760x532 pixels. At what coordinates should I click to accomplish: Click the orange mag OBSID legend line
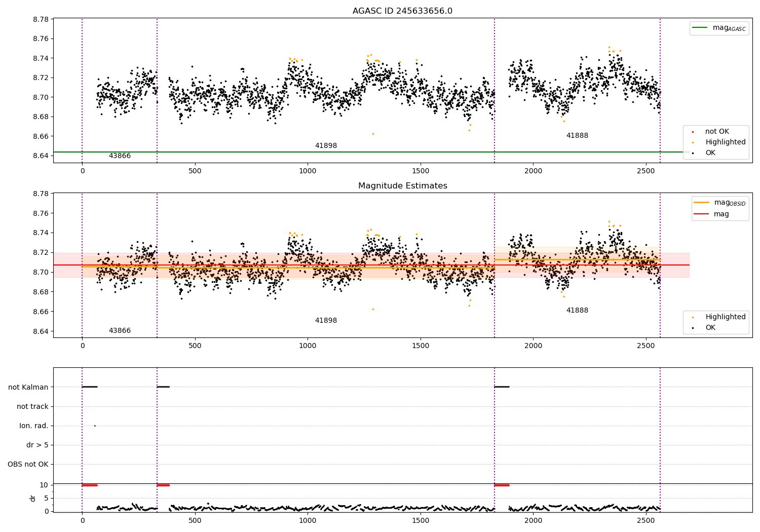coord(701,203)
